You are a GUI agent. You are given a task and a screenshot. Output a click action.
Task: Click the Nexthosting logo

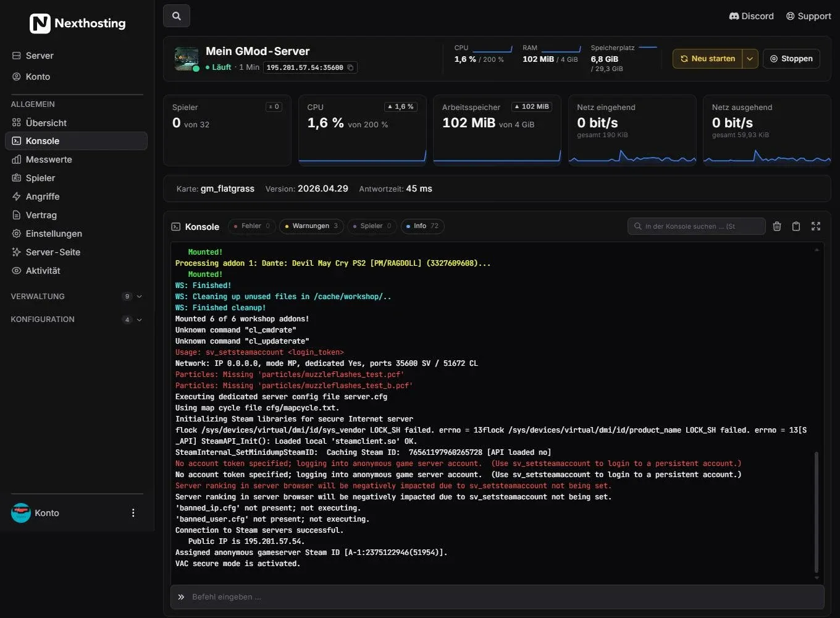pyautogui.click(x=78, y=23)
